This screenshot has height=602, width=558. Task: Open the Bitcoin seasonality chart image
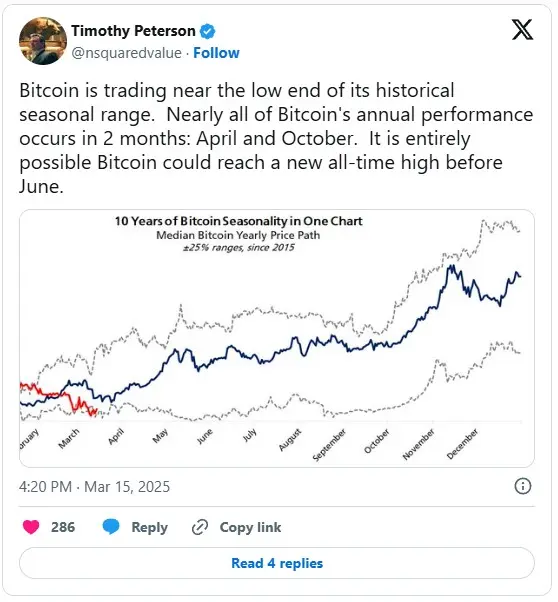point(277,339)
